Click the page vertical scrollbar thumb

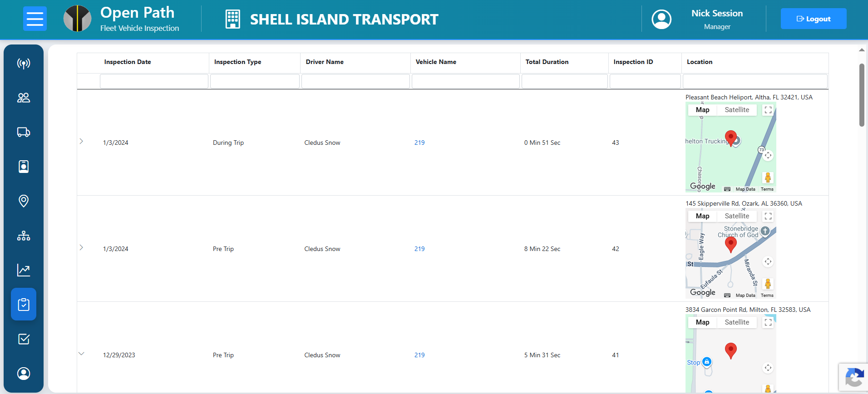pos(862,95)
